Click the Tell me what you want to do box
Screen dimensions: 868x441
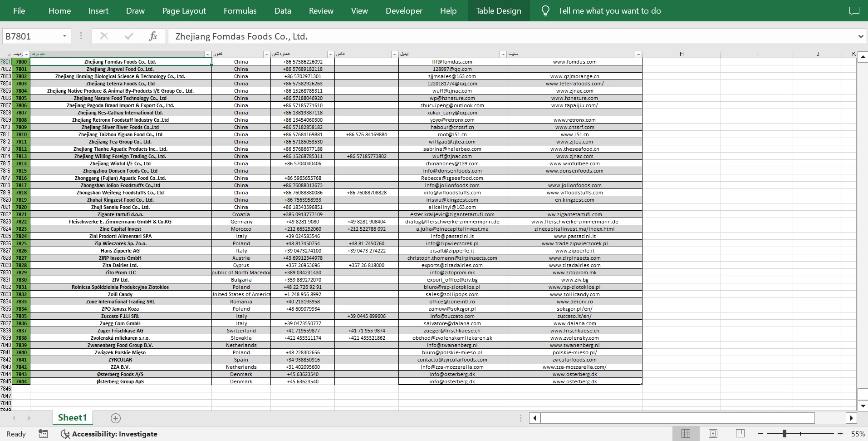click(x=609, y=11)
